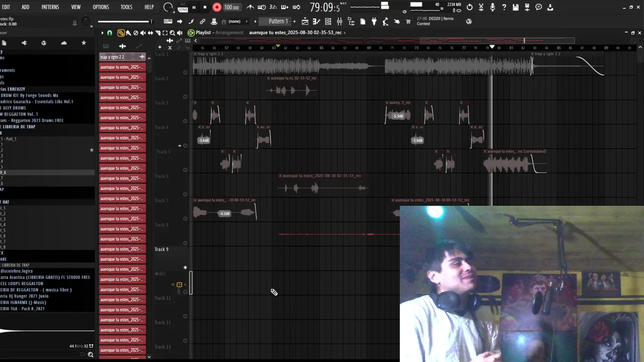Toggle the metronome
644x362 pixels.
[251, 7]
